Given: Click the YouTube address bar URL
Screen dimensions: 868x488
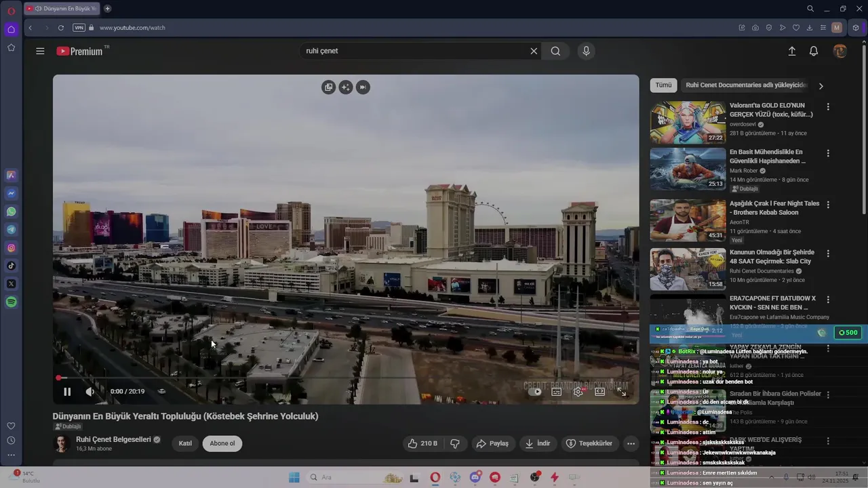Looking at the screenshot, I should coord(133,28).
